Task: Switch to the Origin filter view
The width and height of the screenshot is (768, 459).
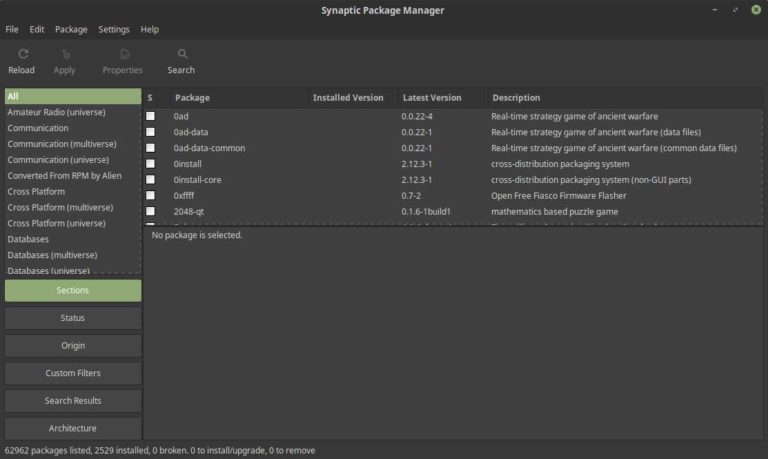Action: point(73,345)
